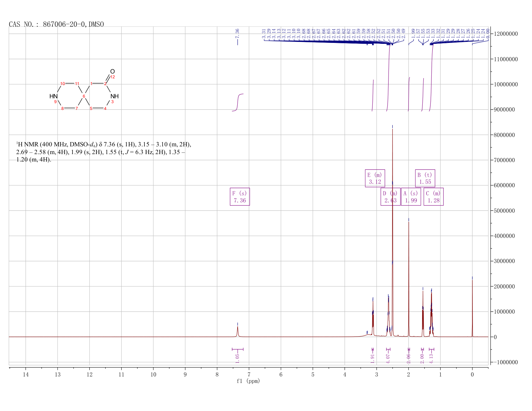Screen dimensions: 532x411
Task: Click the integral curve above 7.36 peak
Action: click(238, 102)
